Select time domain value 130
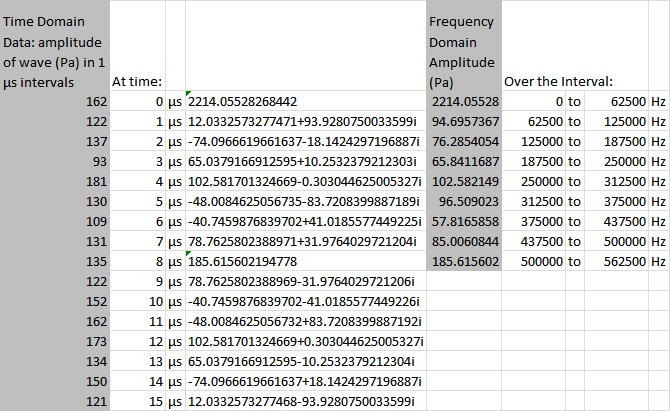The image size is (670, 411). [x=55, y=201]
